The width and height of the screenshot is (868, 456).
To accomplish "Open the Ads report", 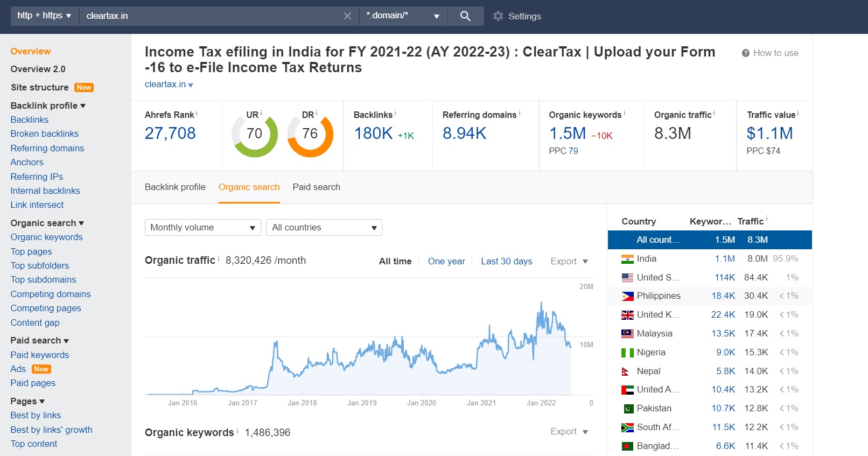I will tap(18, 369).
